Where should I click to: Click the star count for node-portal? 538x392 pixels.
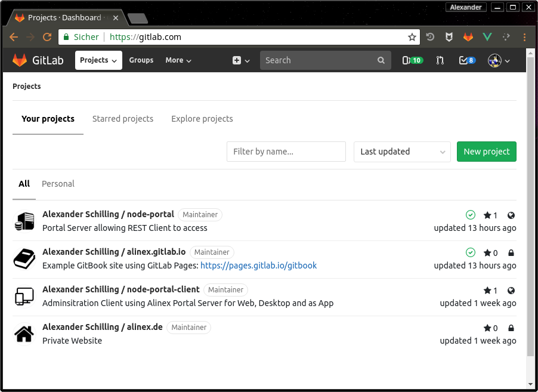coord(490,215)
